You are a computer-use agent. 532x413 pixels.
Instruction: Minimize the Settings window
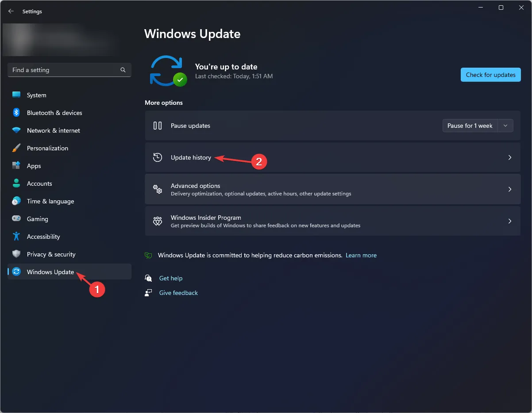coord(481,8)
